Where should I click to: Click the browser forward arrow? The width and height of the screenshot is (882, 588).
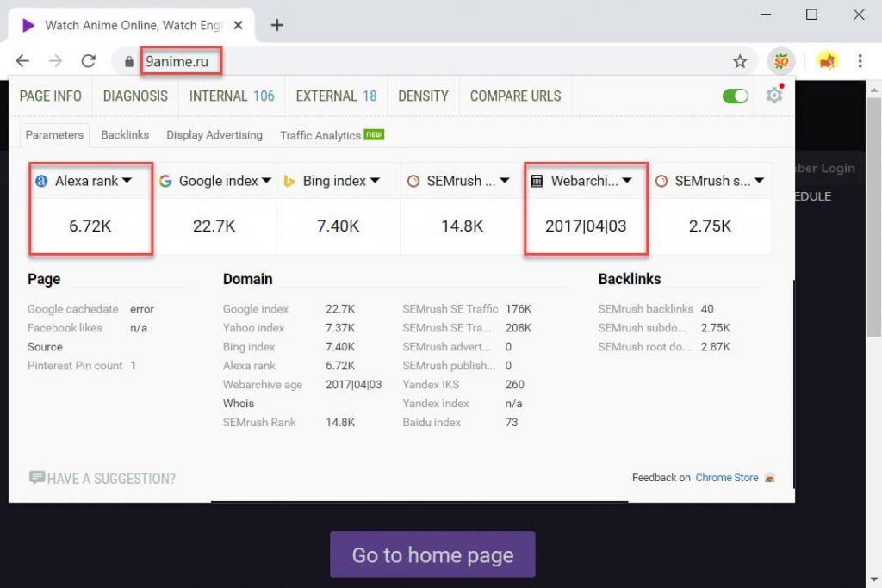point(55,61)
